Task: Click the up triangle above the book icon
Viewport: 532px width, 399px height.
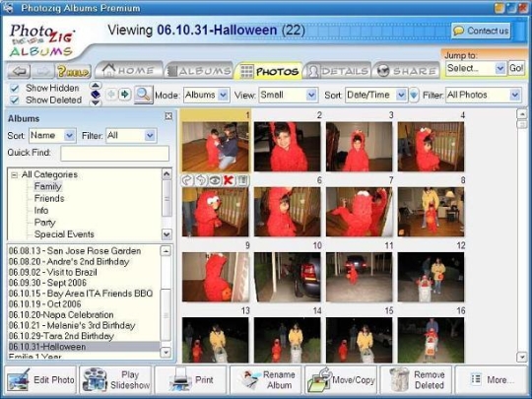Action: pos(96,85)
